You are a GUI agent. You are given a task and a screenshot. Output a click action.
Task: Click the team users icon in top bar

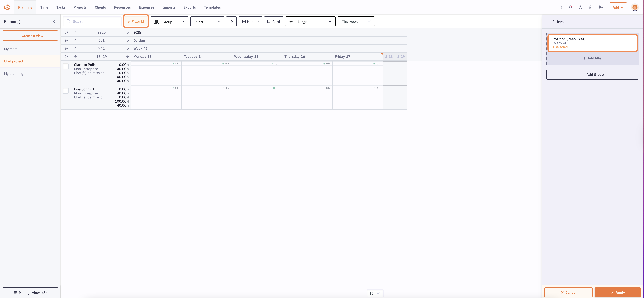point(601,7)
